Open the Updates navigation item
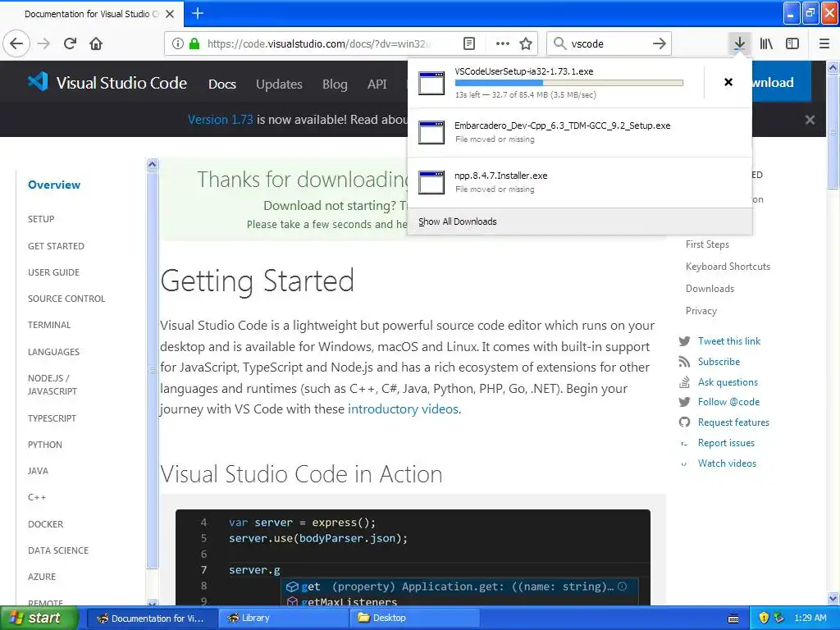 279,84
